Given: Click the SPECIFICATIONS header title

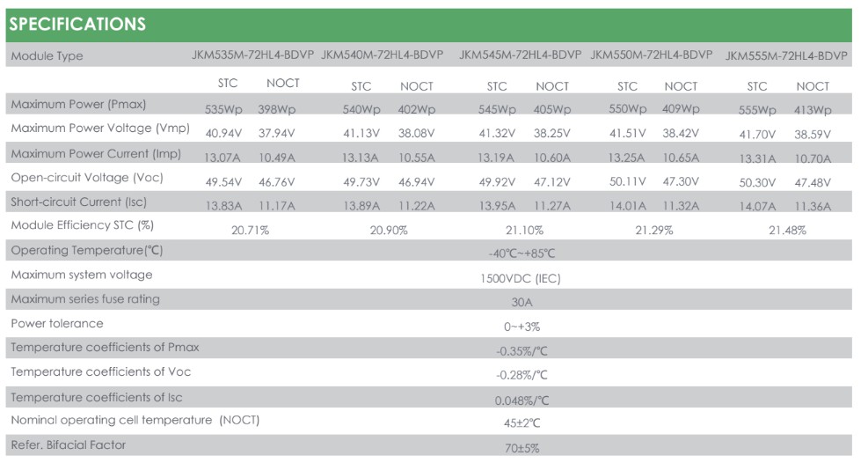Looking at the screenshot, I should (x=77, y=25).
